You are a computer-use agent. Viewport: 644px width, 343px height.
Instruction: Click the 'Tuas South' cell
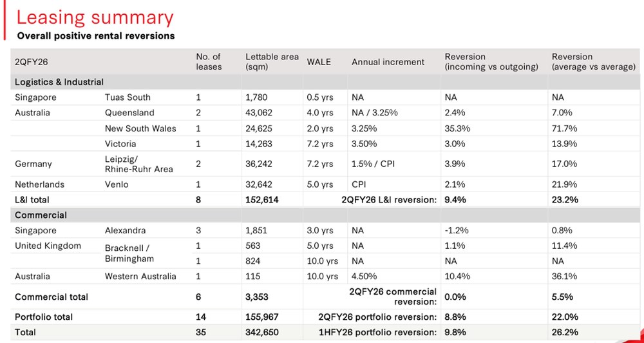pos(128,97)
